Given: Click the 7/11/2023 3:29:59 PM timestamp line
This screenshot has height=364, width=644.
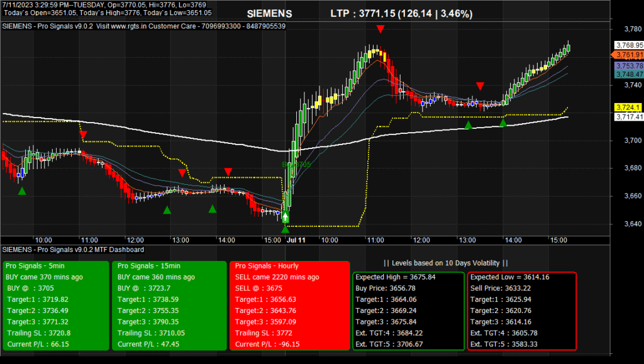Looking at the screenshot, I should (104, 5).
